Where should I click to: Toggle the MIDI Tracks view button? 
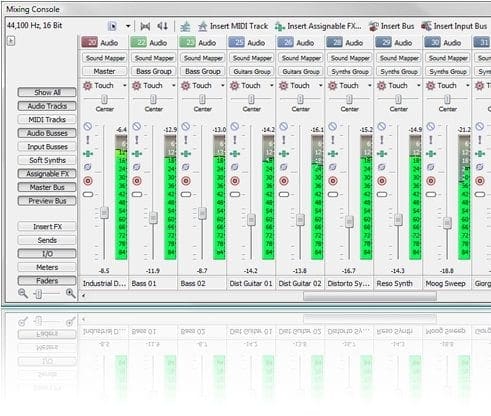tap(47, 119)
